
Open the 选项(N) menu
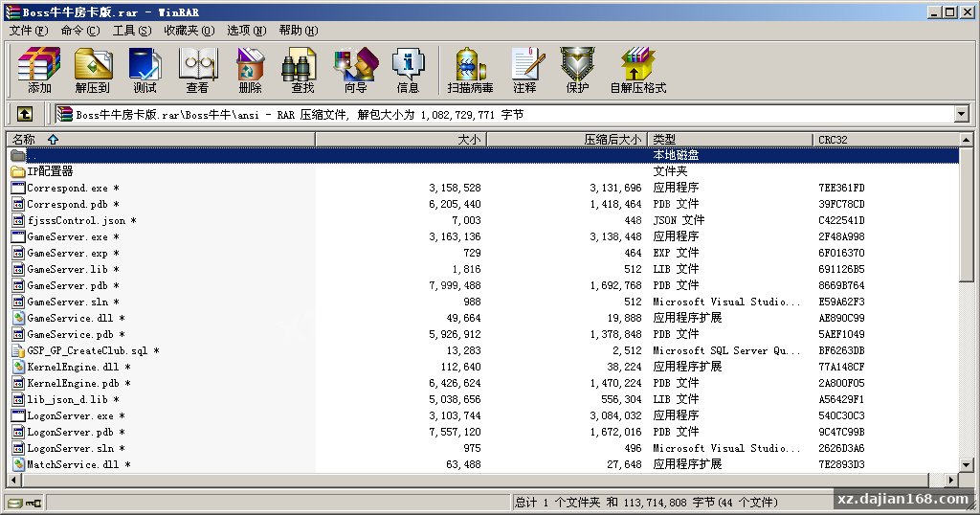point(246,31)
